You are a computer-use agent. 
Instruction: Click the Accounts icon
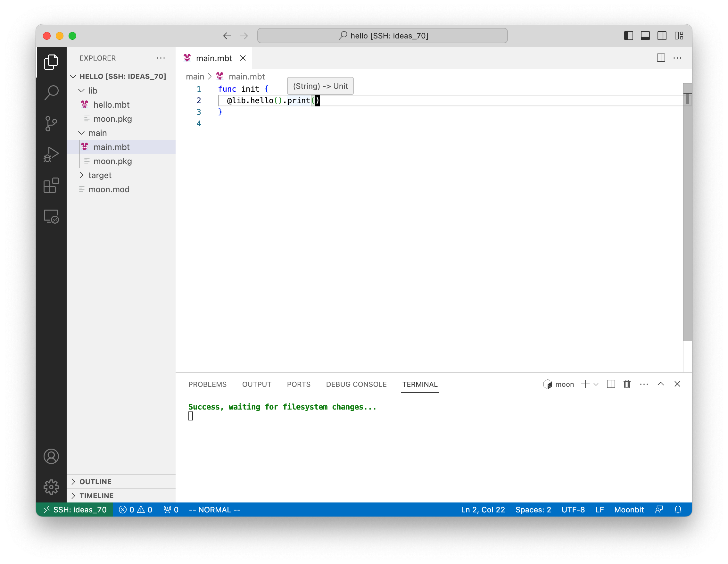pos(51,456)
